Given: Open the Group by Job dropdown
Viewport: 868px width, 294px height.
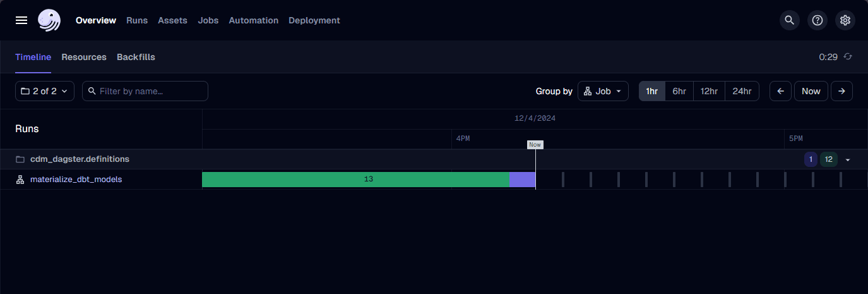Looking at the screenshot, I should [603, 91].
